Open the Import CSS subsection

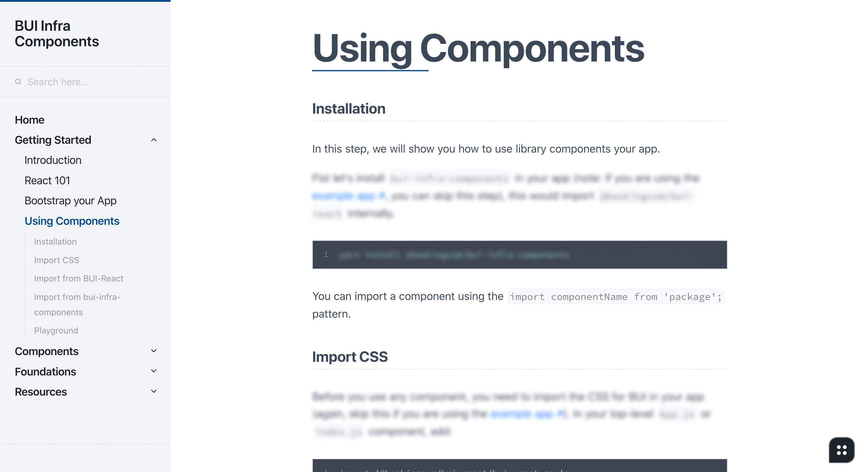[57, 260]
